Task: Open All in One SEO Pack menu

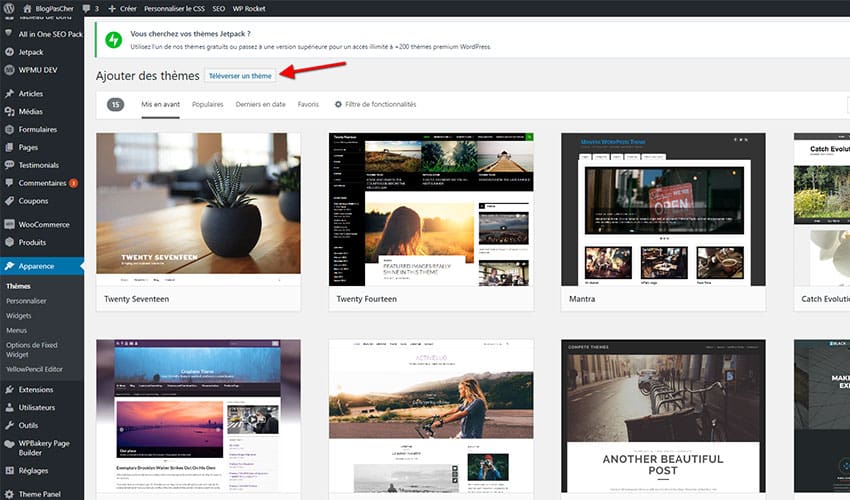Action: pyautogui.click(x=50, y=34)
